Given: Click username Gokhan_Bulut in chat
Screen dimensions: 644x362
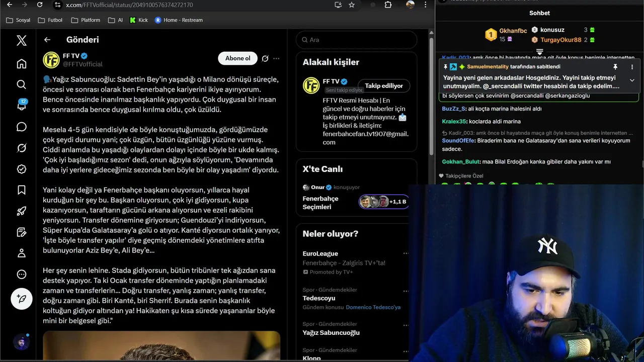Looking at the screenshot, I should [461, 162].
